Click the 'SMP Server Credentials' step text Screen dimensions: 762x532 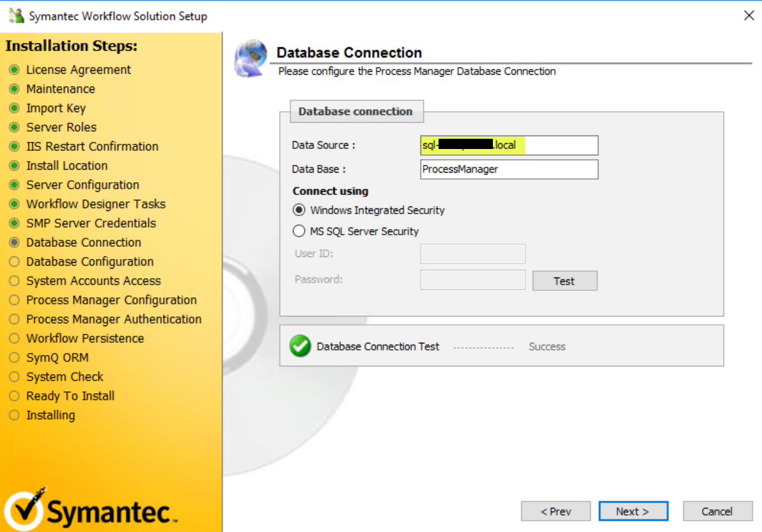[x=91, y=223]
